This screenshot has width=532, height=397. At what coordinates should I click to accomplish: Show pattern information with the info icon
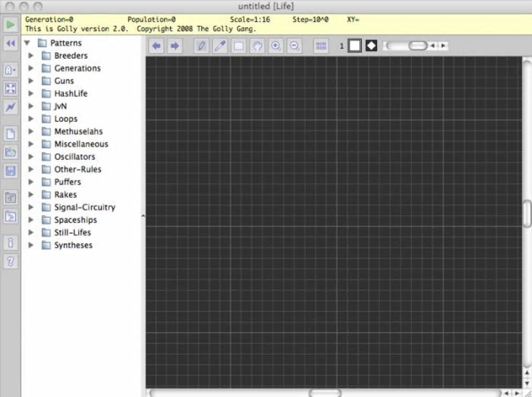(10, 243)
